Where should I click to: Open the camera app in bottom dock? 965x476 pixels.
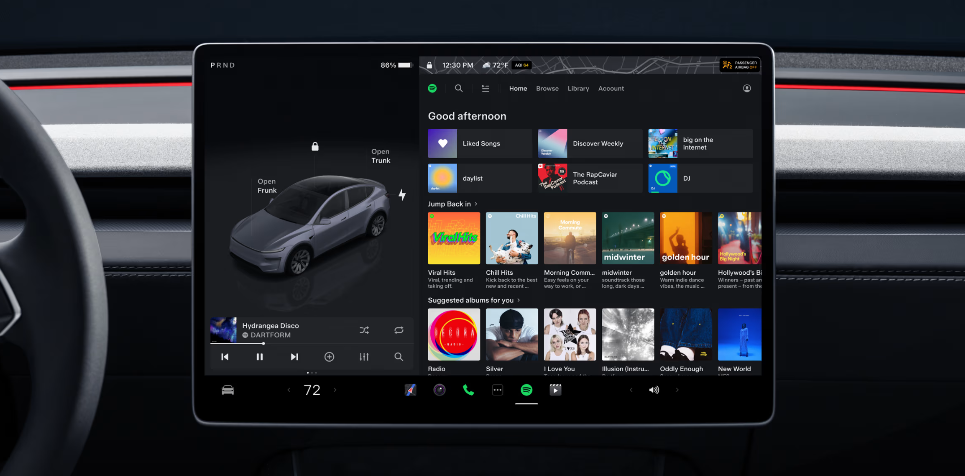pos(439,390)
